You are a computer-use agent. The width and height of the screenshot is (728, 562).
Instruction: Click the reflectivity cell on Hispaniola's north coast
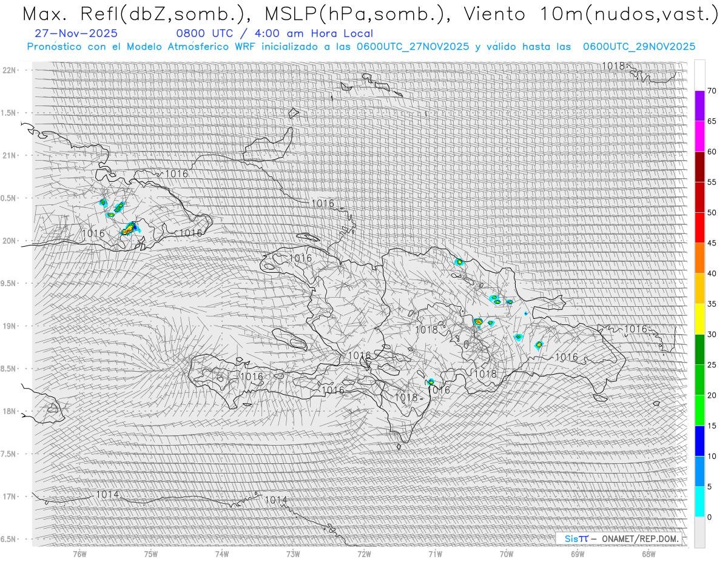click(x=459, y=262)
